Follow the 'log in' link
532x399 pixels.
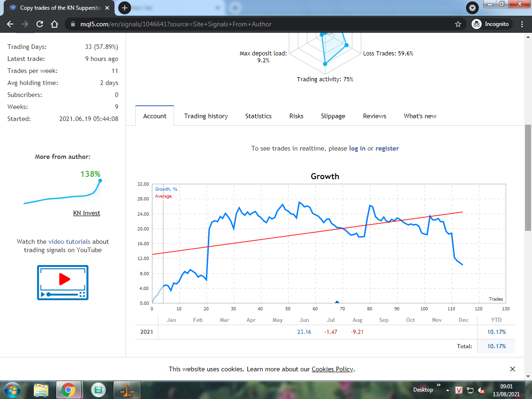point(357,148)
